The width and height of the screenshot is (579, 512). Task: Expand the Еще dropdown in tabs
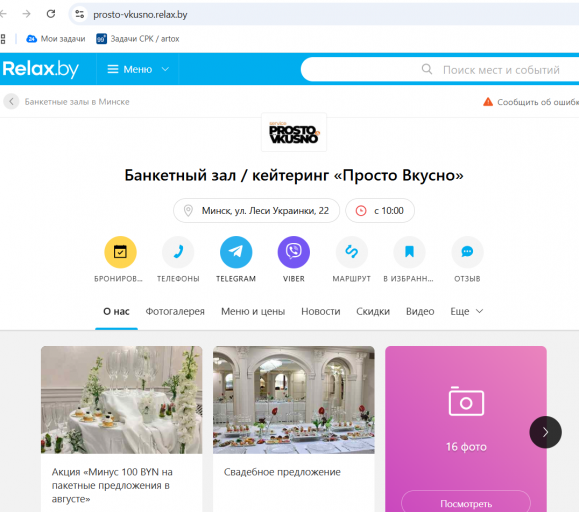coord(466,312)
